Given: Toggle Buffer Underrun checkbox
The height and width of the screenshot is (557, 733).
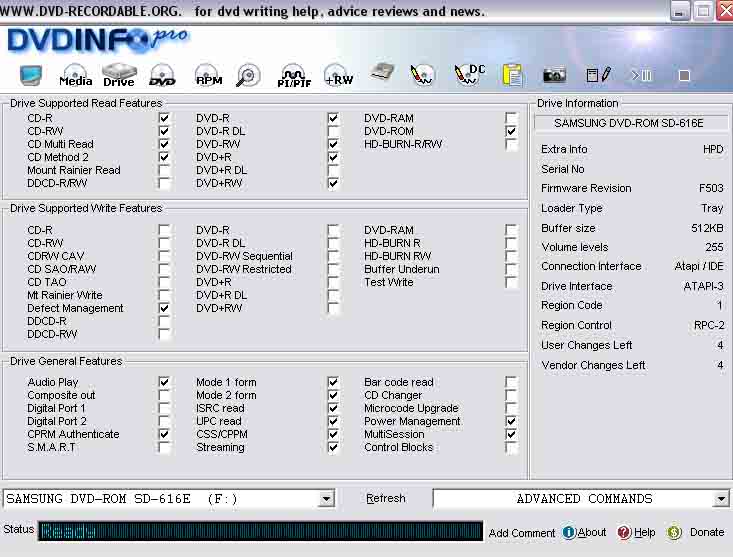Looking at the screenshot, I should pyautogui.click(x=511, y=269).
